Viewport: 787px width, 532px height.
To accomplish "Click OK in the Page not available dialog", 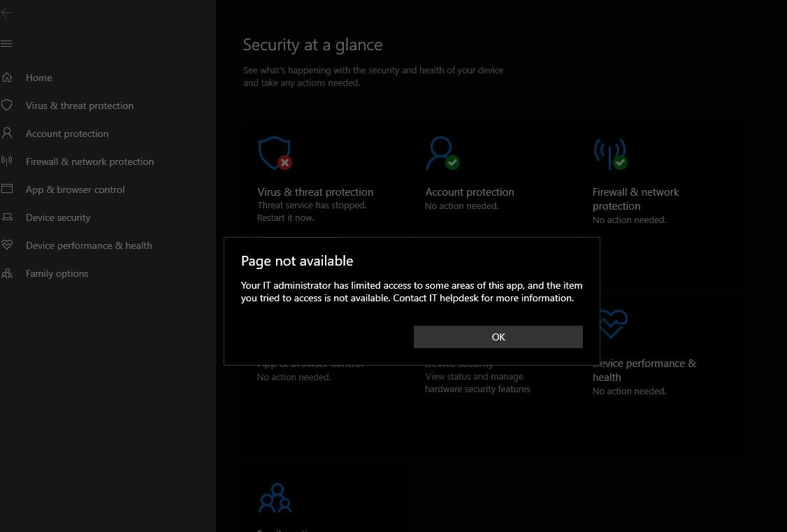I will (x=498, y=337).
